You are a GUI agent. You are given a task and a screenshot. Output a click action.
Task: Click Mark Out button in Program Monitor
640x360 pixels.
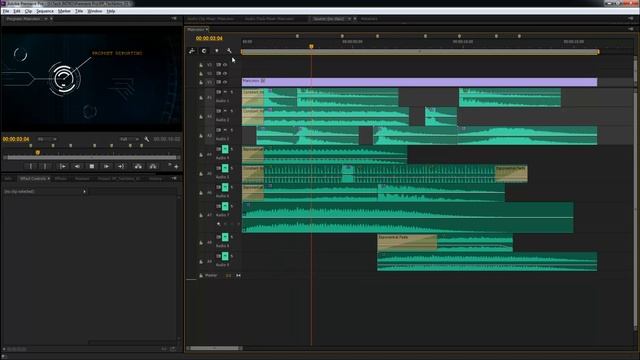click(x=45, y=166)
